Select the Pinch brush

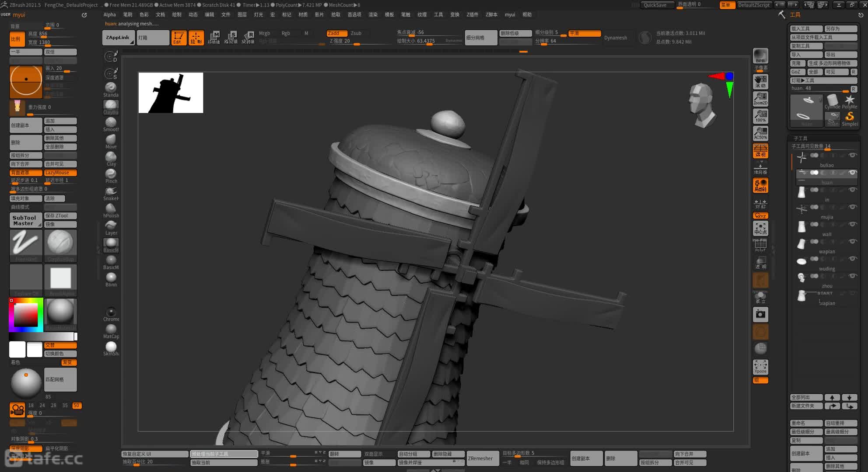pyautogui.click(x=111, y=176)
